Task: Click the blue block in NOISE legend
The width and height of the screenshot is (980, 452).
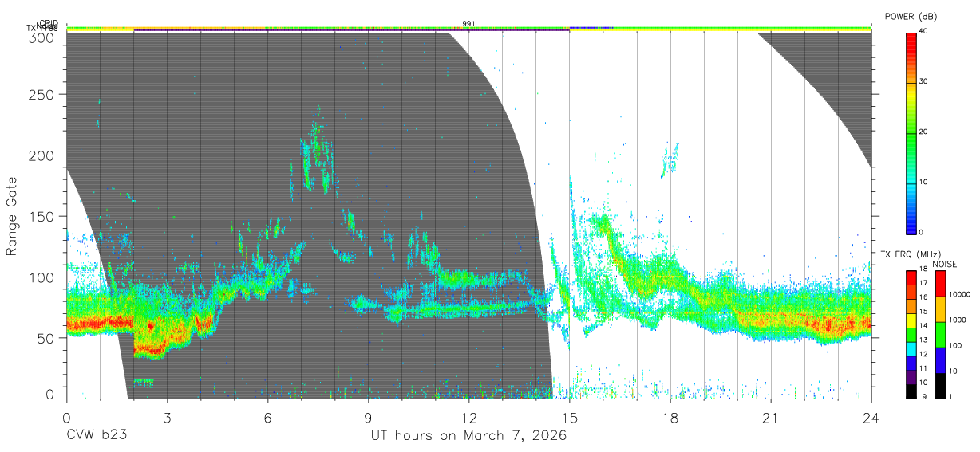Action: 939,359
